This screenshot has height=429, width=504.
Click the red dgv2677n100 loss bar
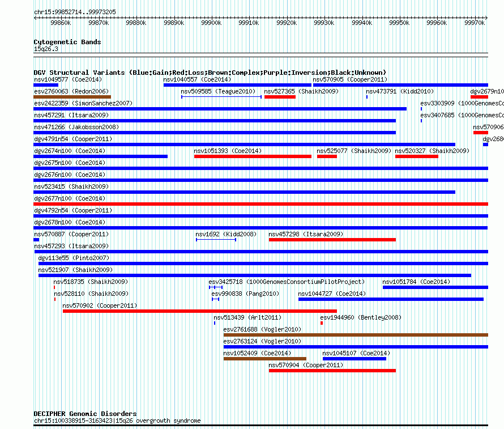click(x=260, y=204)
